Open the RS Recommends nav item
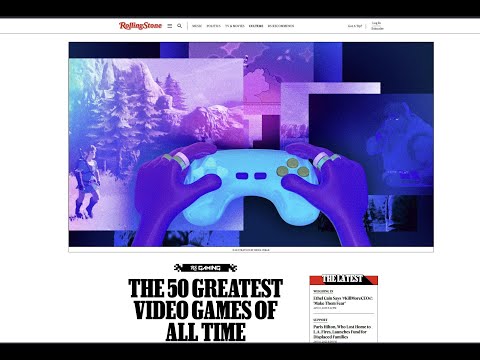Viewport: 480px width, 360px height. tap(281, 26)
